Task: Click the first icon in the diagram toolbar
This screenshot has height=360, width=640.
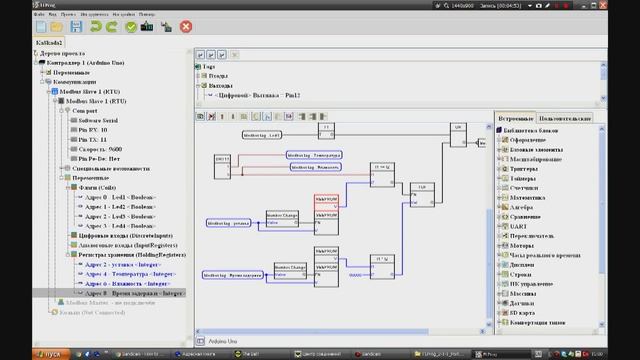Action: click(200, 117)
